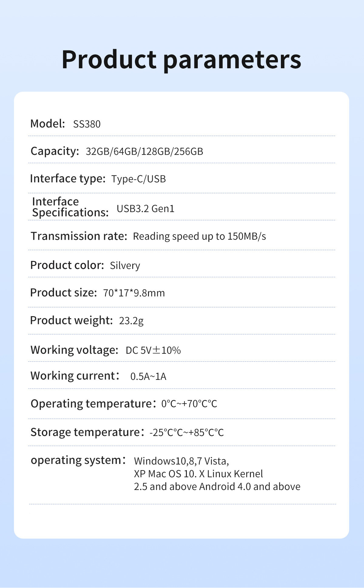Select the Model SS380 row
The width and height of the screenshot is (364, 588).
(181, 123)
